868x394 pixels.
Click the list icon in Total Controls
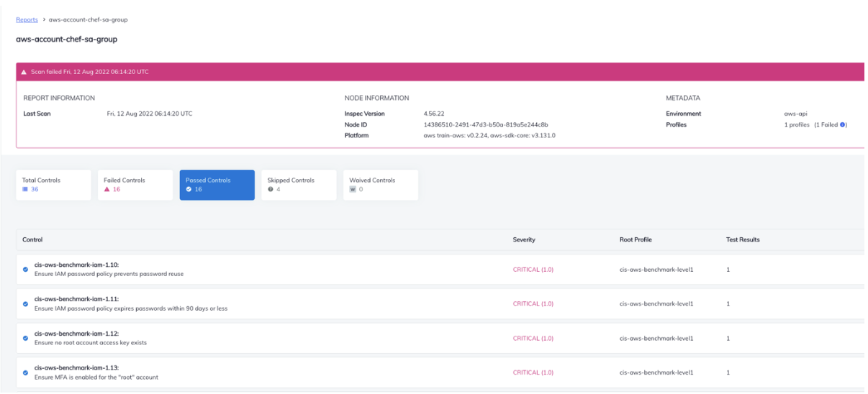[25, 190]
